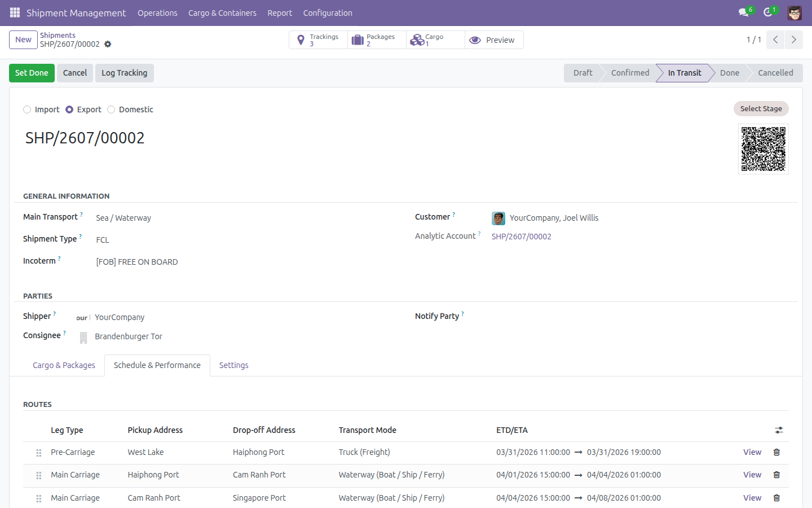This screenshot has height=508, width=812.
Task: Delete the Pre-Carriage route row
Action: coord(776,452)
